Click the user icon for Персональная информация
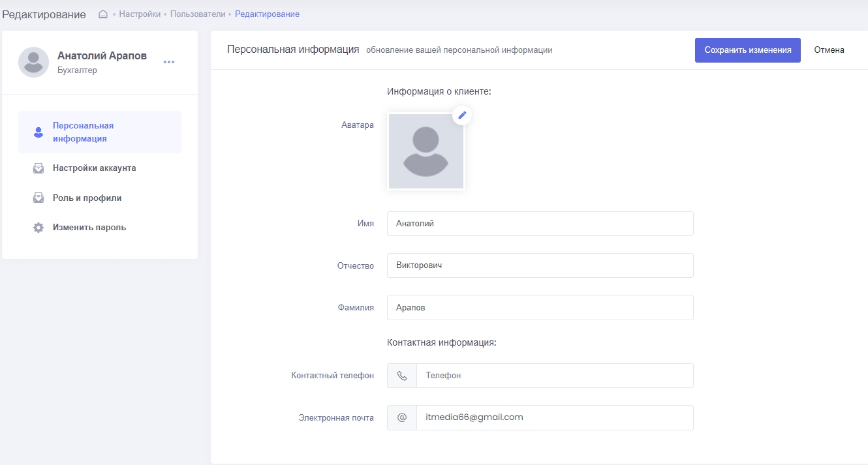 point(39,132)
